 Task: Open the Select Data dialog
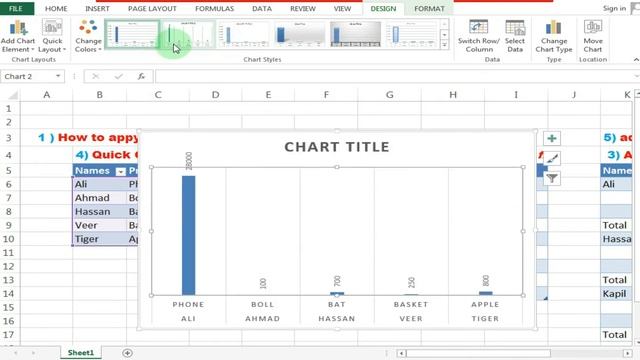515,36
